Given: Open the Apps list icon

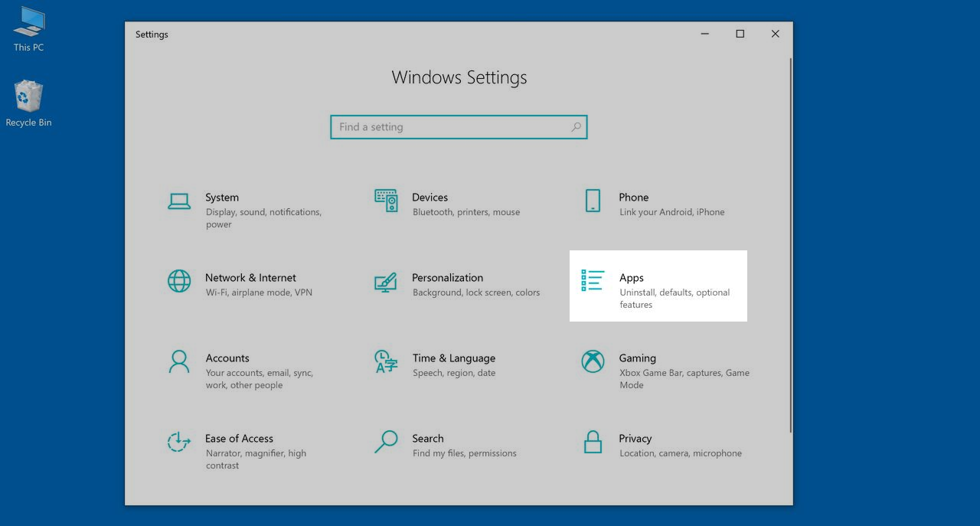Looking at the screenshot, I should pos(593,281).
